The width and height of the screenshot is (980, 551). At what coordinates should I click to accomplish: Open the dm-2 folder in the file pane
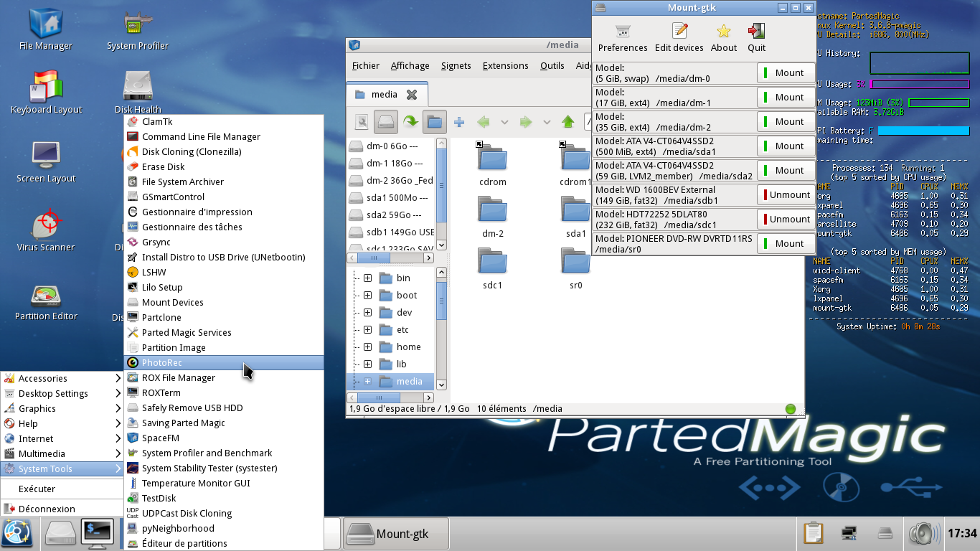[493, 209]
